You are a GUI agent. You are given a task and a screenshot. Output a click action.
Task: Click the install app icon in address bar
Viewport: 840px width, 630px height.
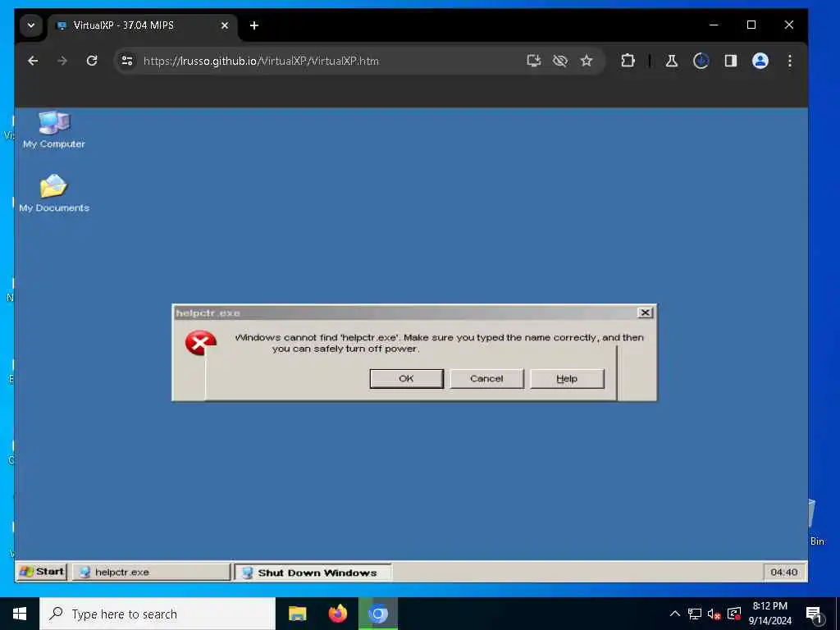click(533, 61)
